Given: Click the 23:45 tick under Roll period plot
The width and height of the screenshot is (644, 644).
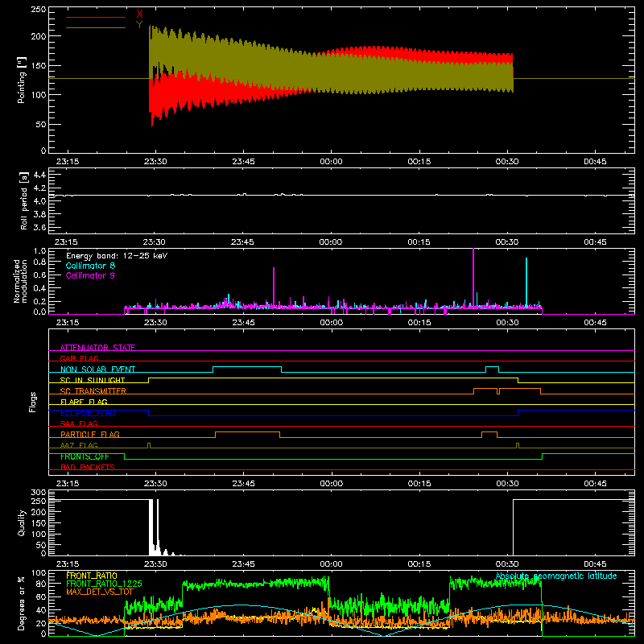Looking at the screenshot, I should 242,242.
